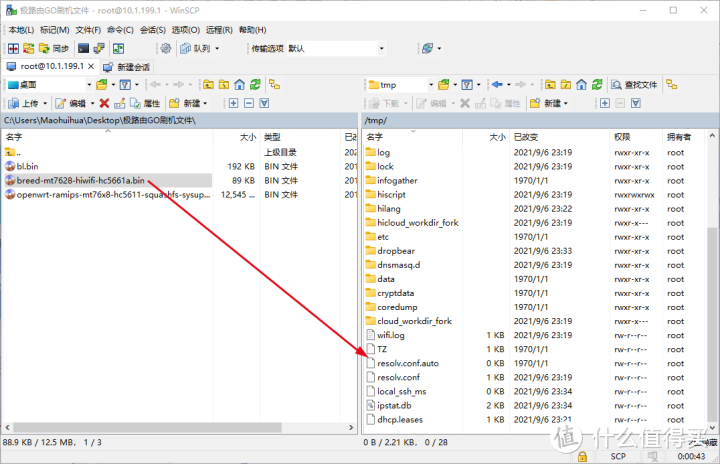Refresh the remote panel with green arrows icon

pos(597,85)
